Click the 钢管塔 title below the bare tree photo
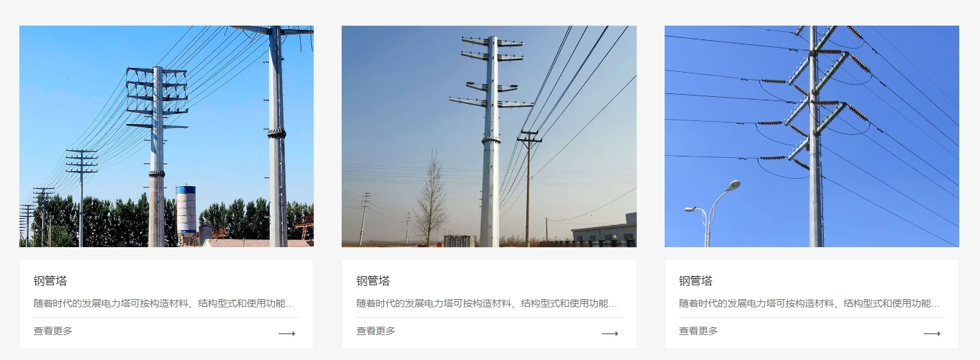The width and height of the screenshot is (980, 360). tap(373, 280)
